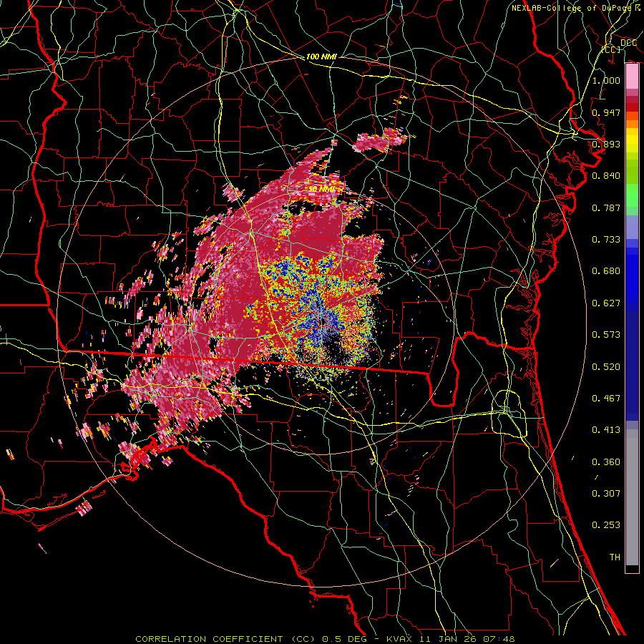Pick the red swatch just above 0.947
644x644 pixels.
(x=632, y=107)
